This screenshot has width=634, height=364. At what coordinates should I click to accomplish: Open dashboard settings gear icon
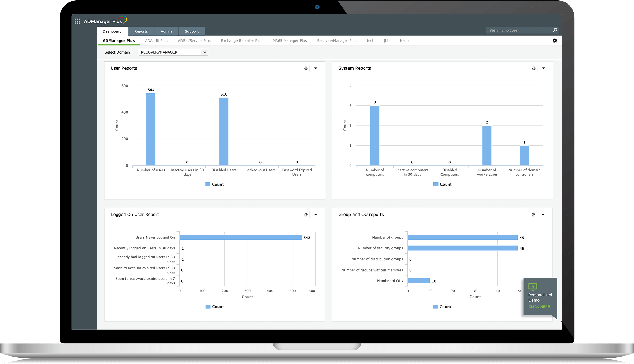point(555,41)
